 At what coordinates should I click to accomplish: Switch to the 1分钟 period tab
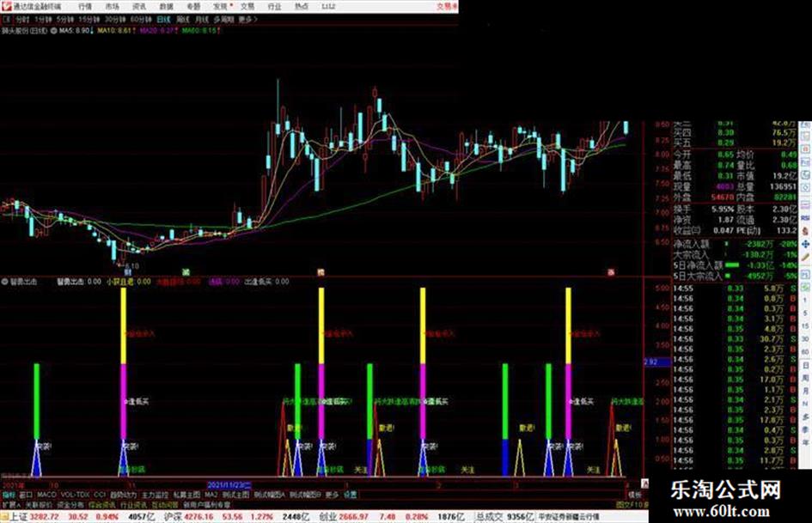coord(43,20)
